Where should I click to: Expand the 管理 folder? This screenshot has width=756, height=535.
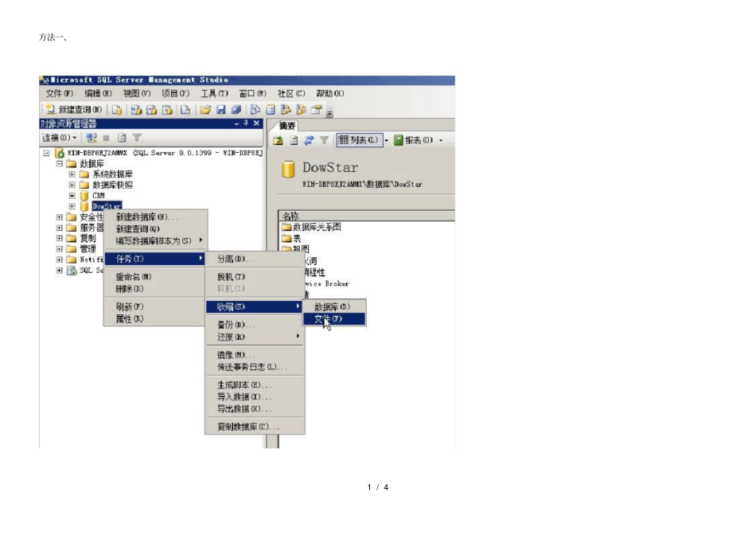(x=60, y=249)
